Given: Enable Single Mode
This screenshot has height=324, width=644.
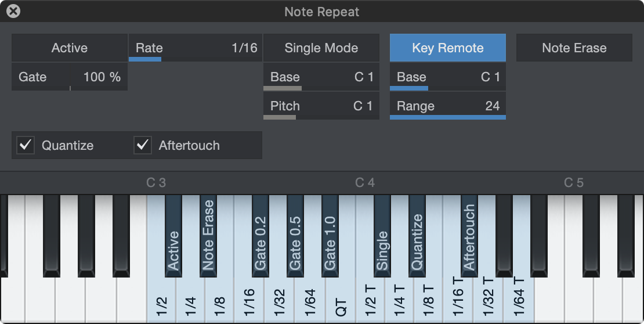Looking at the screenshot, I should pos(321,48).
